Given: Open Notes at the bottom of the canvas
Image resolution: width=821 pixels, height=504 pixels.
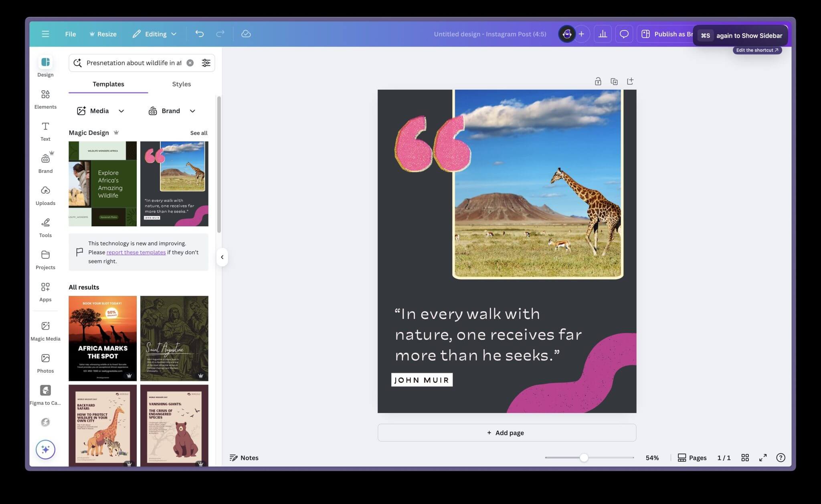Looking at the screenshot, I should point(244,457).
